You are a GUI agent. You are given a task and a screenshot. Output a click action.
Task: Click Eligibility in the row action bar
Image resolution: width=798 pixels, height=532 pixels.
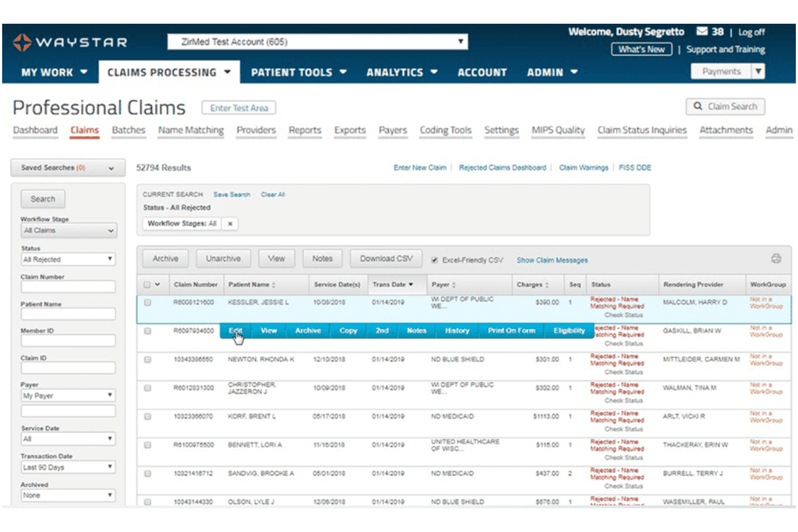point(569,331)
